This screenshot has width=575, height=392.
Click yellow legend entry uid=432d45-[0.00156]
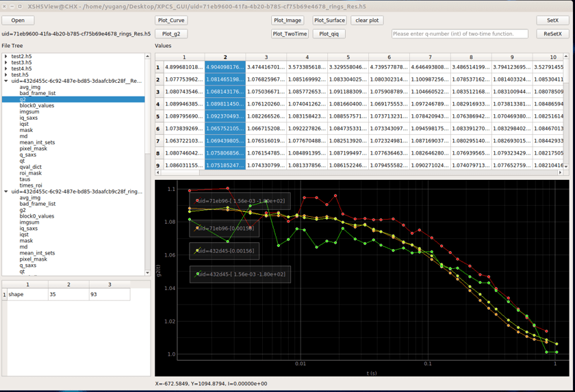pos(225,251)
